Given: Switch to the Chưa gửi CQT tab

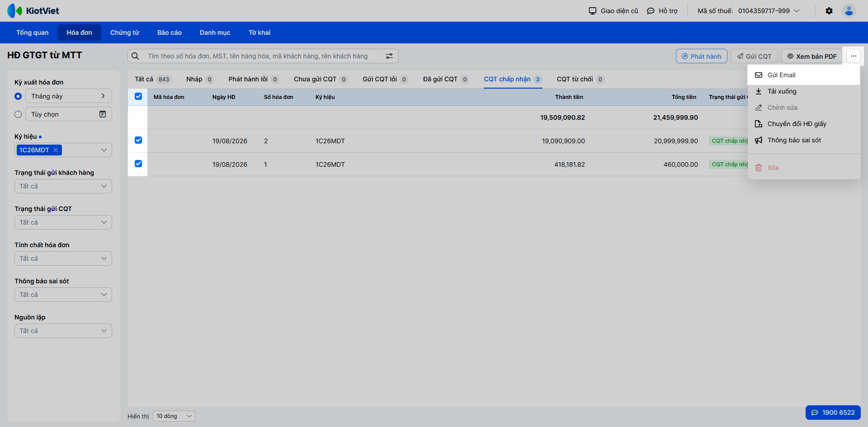Looking at the screenshot, I should click(x=321, y=79).
